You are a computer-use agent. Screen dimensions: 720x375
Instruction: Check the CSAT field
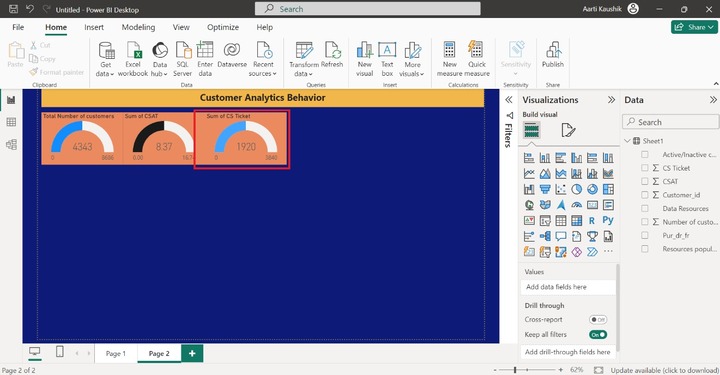tap(645, 181)
